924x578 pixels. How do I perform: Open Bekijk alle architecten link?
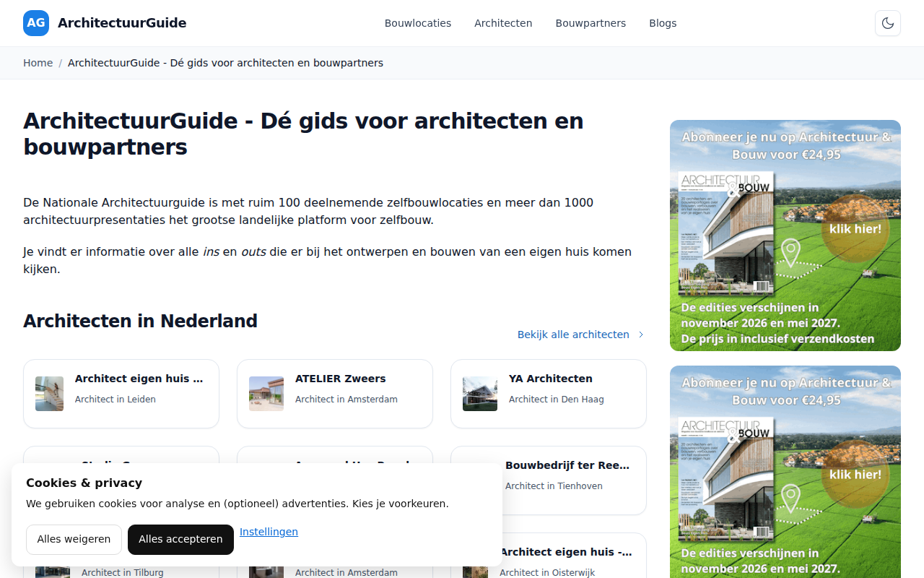tap(573, 335)
